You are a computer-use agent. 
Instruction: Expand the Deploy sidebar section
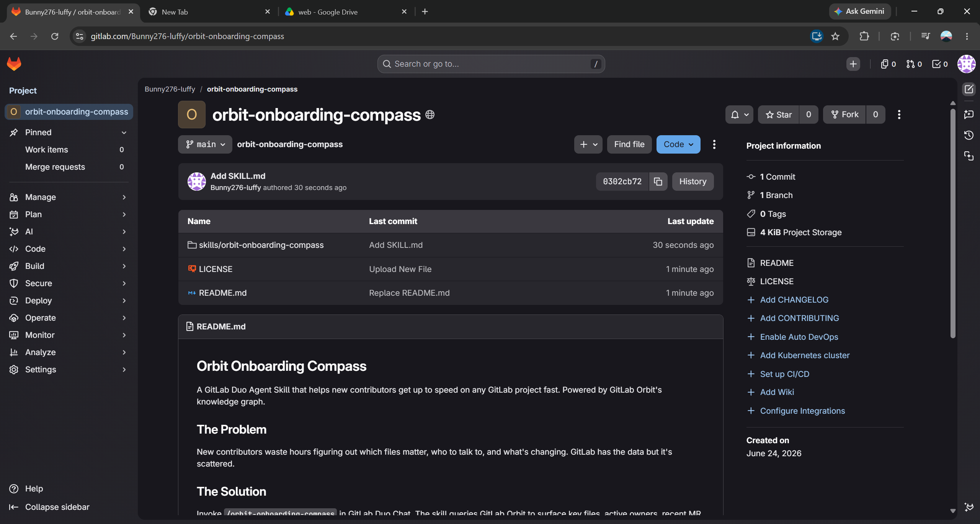[x=69, y=301]
